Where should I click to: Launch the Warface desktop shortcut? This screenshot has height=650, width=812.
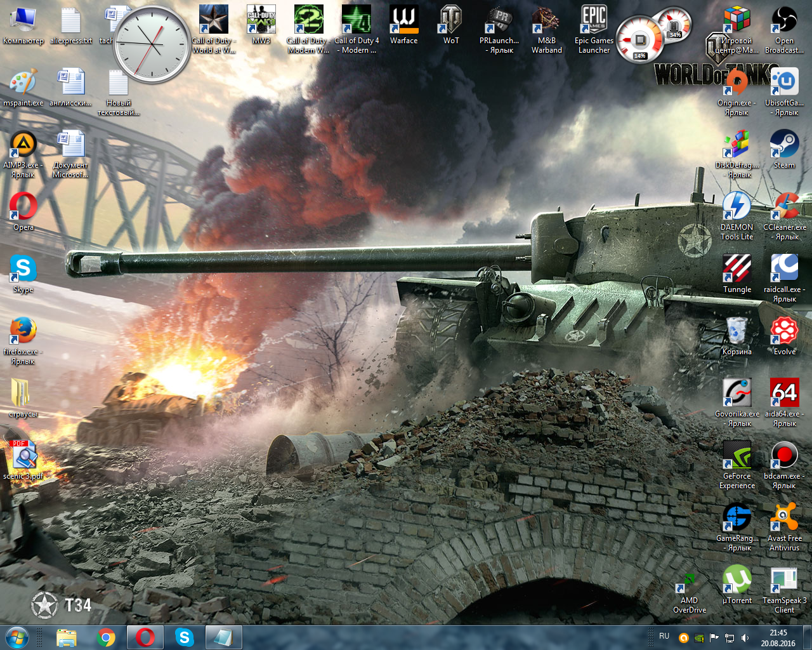tap(404, 25)
